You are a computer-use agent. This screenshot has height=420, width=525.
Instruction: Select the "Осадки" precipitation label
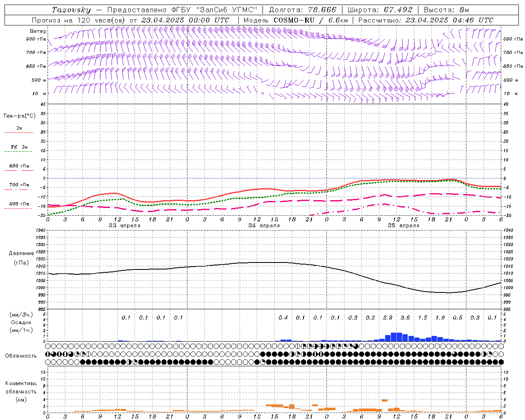click(21, 322)
